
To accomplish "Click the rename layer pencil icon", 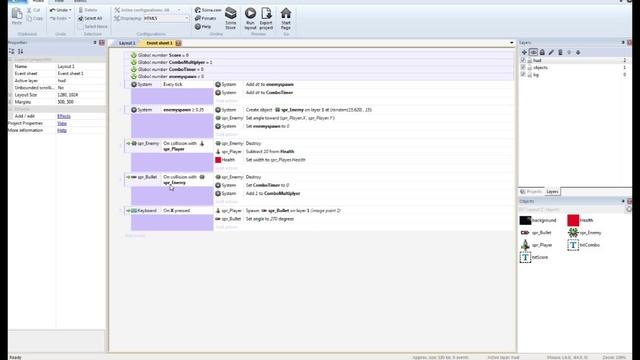I will 551,52.
